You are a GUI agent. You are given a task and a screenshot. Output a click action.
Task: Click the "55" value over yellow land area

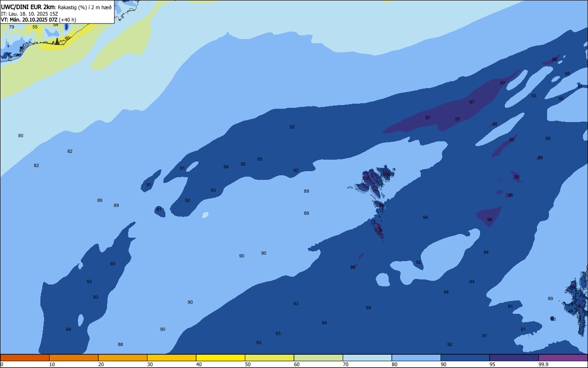pyautogui.click(x=35, y=27)
